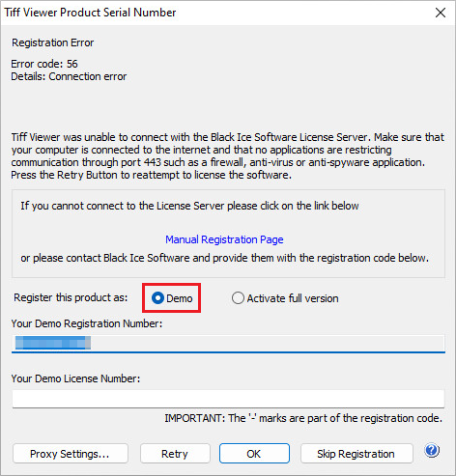
Task: Open the Manual Registration Page link
Action: 224,239
